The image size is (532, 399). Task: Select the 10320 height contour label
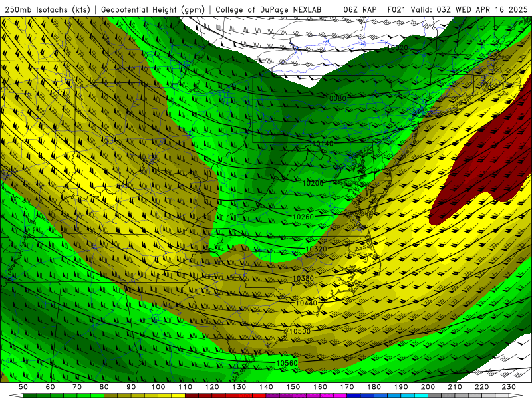(x=317, y=249)
